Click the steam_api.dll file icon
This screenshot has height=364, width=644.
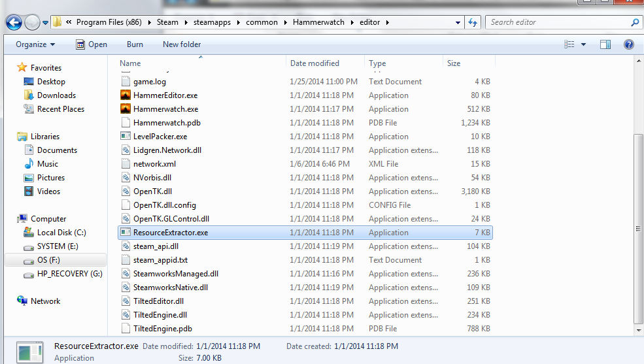pyautogui.click(x=126, y=246)
